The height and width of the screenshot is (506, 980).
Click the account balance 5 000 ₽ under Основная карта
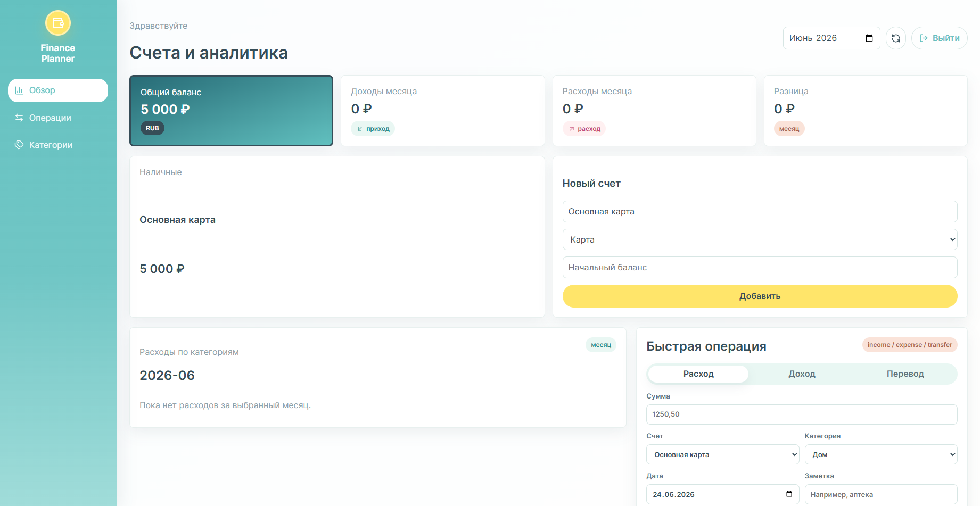point(162,269)
